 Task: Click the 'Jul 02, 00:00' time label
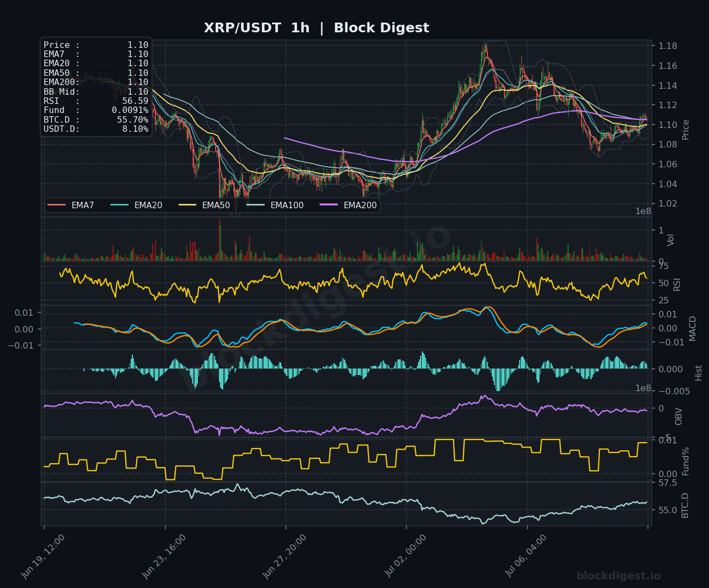(x=406, y=556)
